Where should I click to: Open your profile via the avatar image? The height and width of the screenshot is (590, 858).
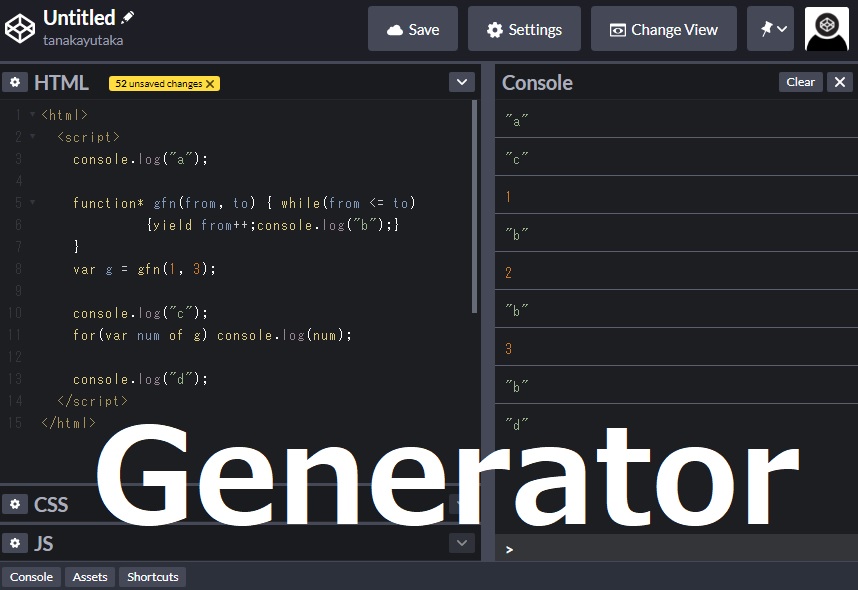[x=825, y=28]
